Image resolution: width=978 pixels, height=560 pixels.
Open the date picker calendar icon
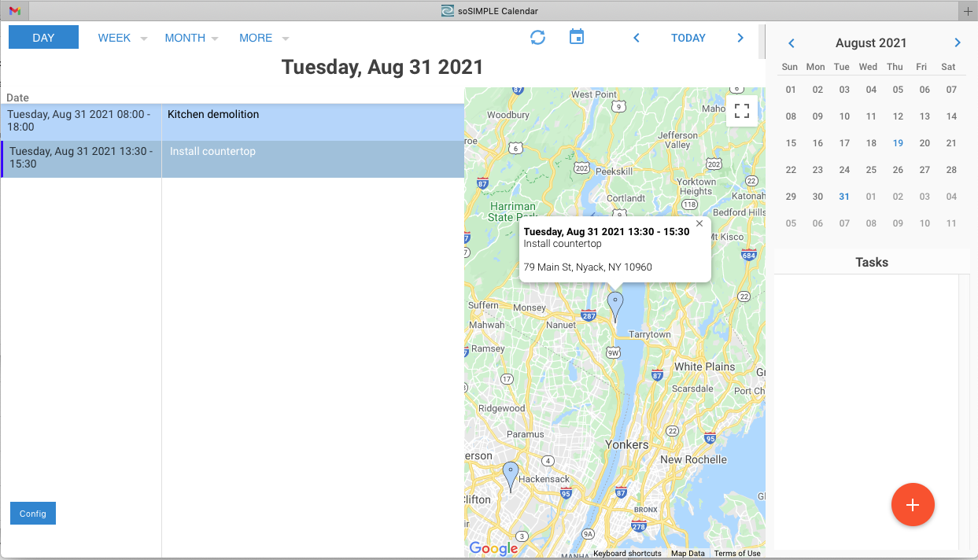[x=577, y=38]
